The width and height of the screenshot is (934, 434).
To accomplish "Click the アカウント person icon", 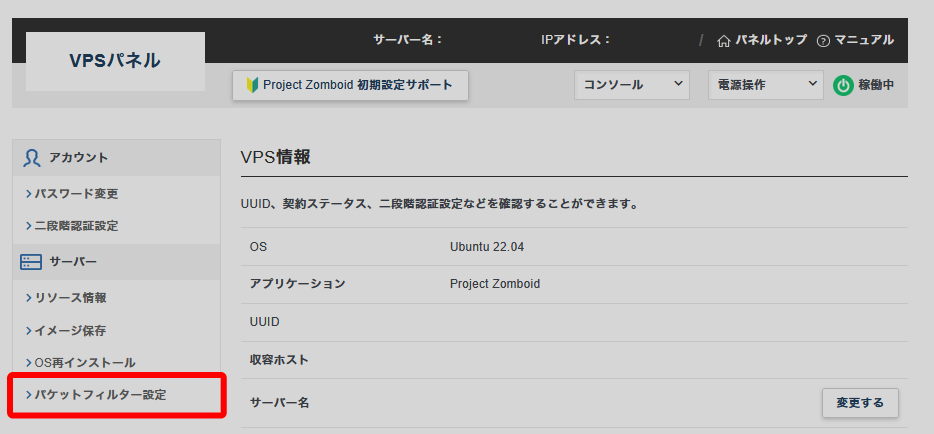I will coord(32,158).
